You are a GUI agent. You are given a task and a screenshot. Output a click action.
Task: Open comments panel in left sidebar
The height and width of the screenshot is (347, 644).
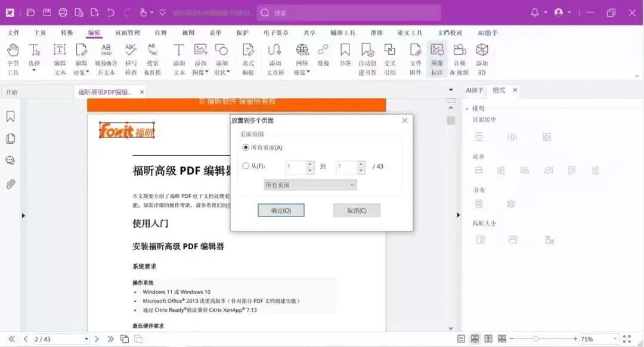click(11, 160)
